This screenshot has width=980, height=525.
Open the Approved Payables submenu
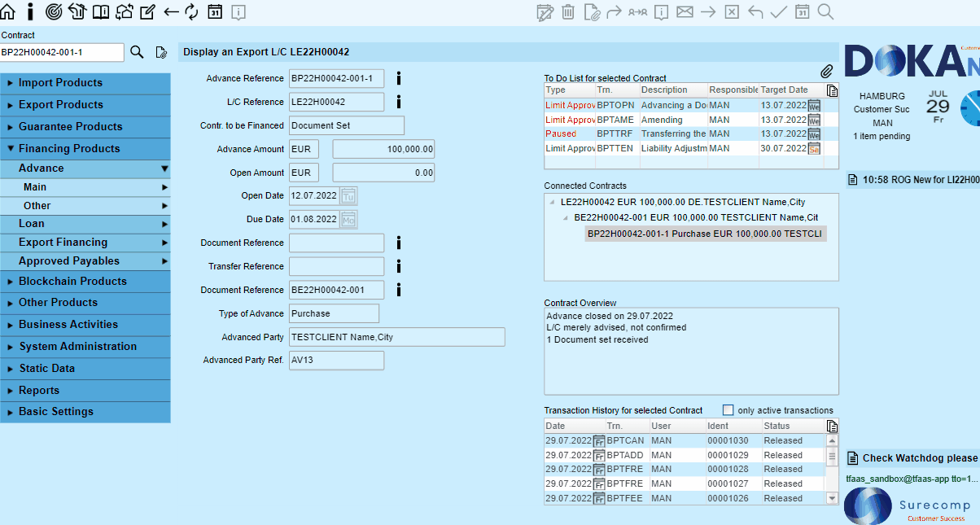(85, 261)
